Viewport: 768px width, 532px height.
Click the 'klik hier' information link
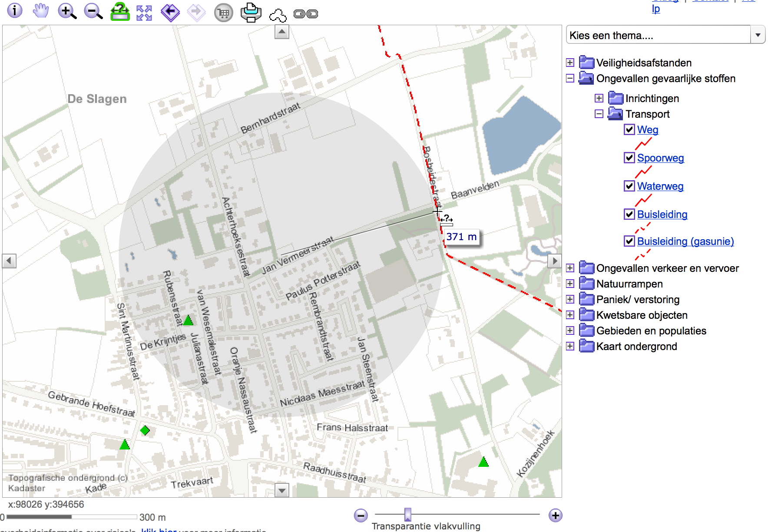click(x=159, y=530)
